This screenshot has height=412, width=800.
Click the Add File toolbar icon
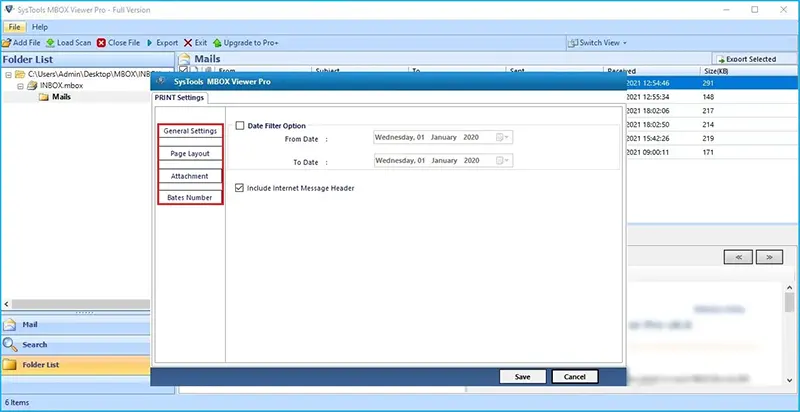(7, 43)
